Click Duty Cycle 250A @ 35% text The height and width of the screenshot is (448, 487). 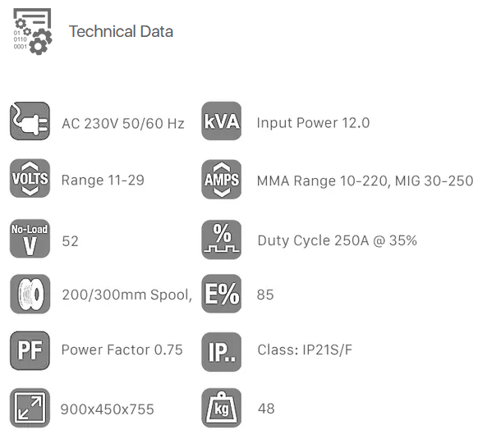(337, 240)
